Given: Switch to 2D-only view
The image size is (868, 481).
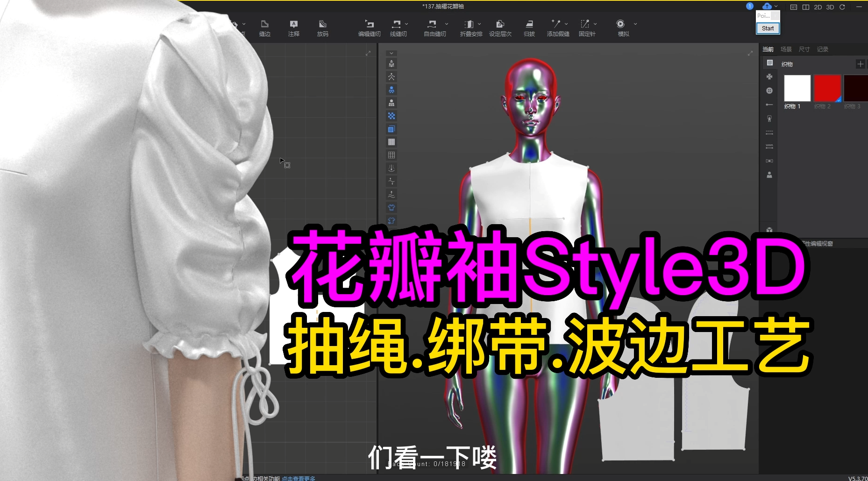Looking at the screenshot, I should coord(818,7).
